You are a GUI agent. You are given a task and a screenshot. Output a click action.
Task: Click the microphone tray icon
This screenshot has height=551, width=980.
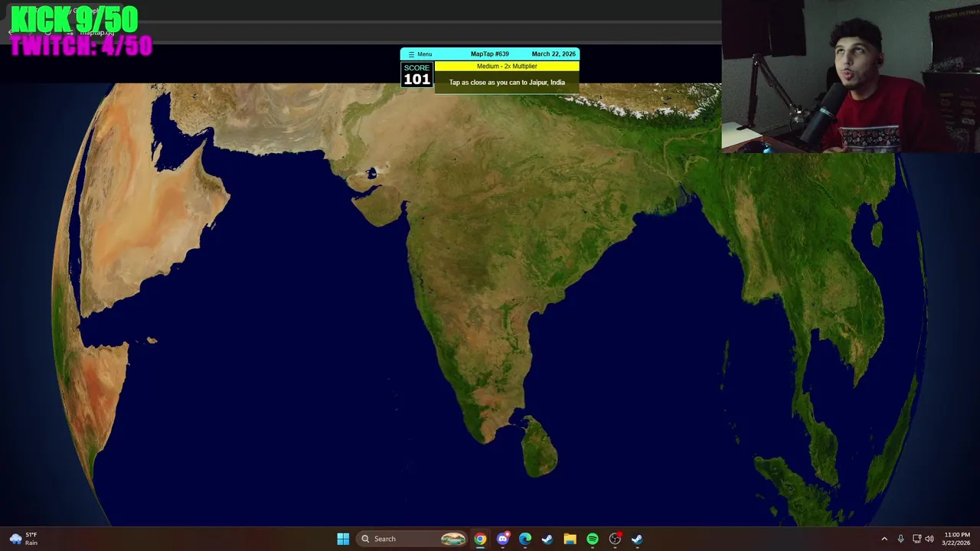coord(900,539)
